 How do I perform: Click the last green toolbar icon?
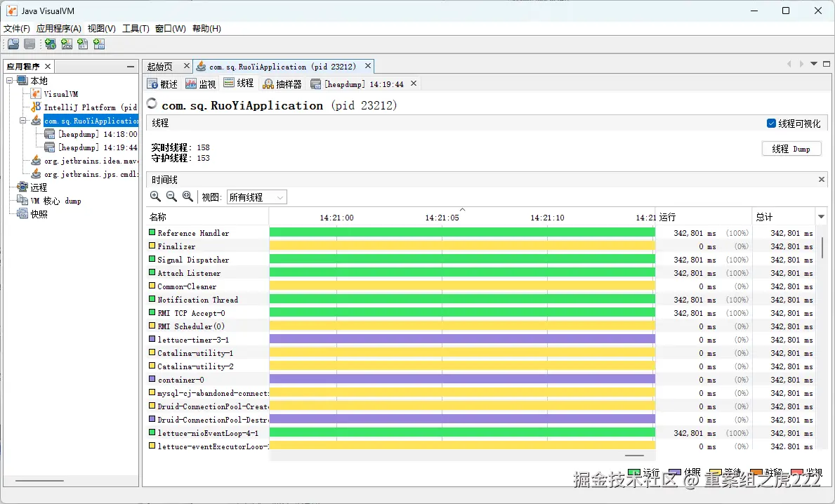coord(99,44)
